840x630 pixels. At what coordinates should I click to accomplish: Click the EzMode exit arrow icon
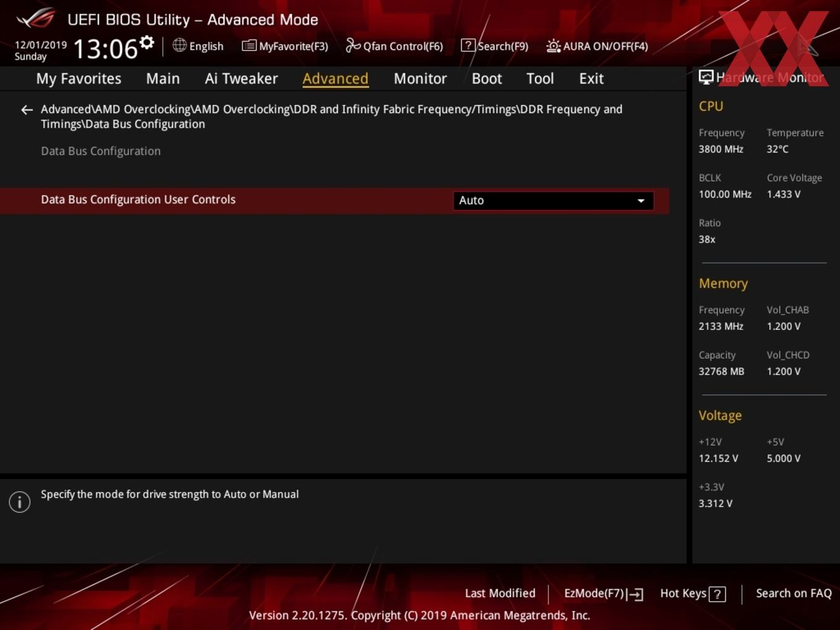(x=635, y=594)
